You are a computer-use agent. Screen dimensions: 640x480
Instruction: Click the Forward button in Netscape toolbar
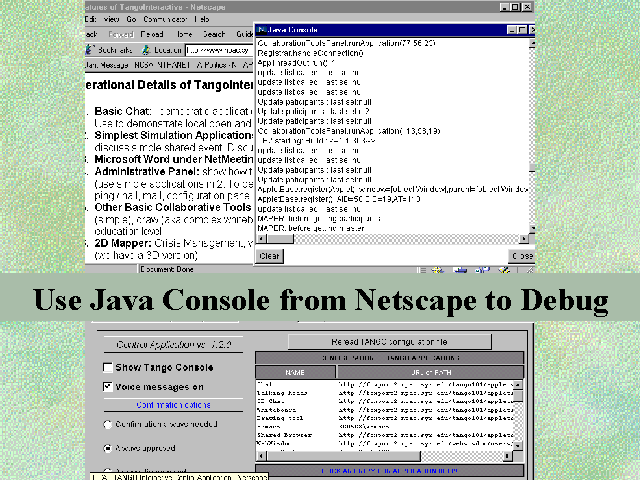121,34
